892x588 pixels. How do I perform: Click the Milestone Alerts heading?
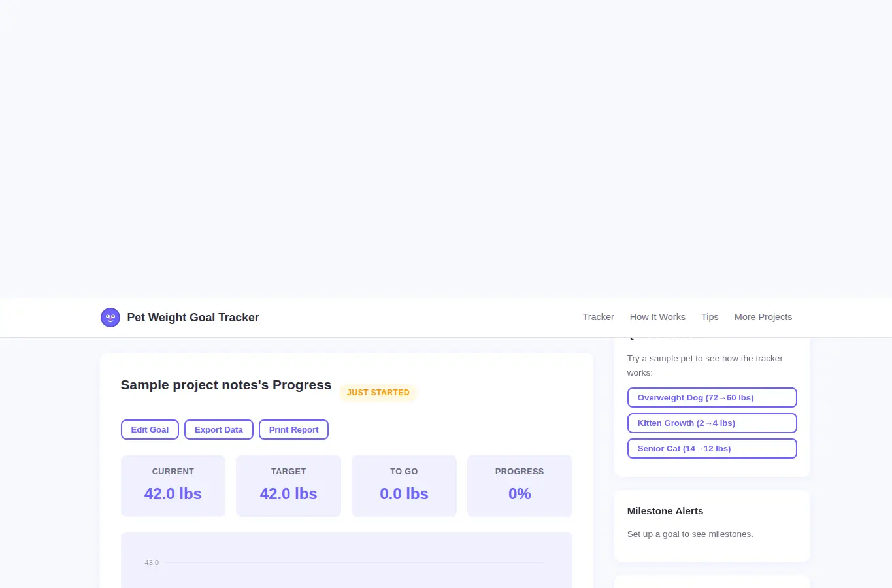[x=665, y=511]
